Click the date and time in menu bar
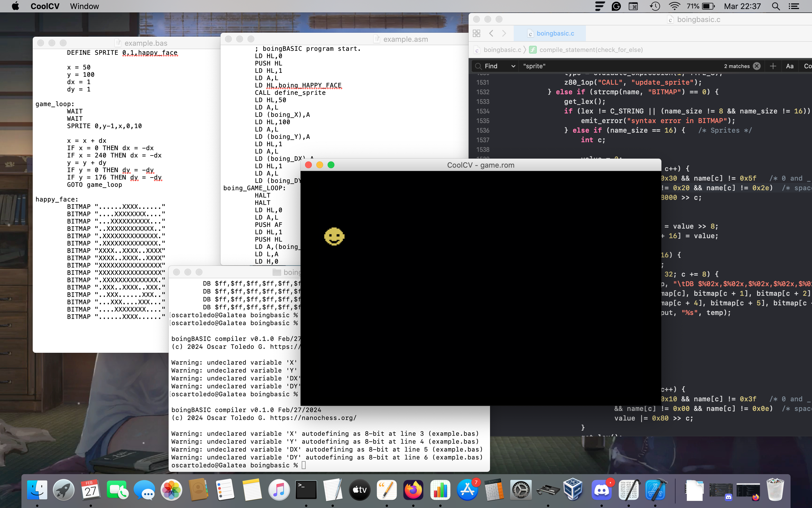 pos(742,6)
